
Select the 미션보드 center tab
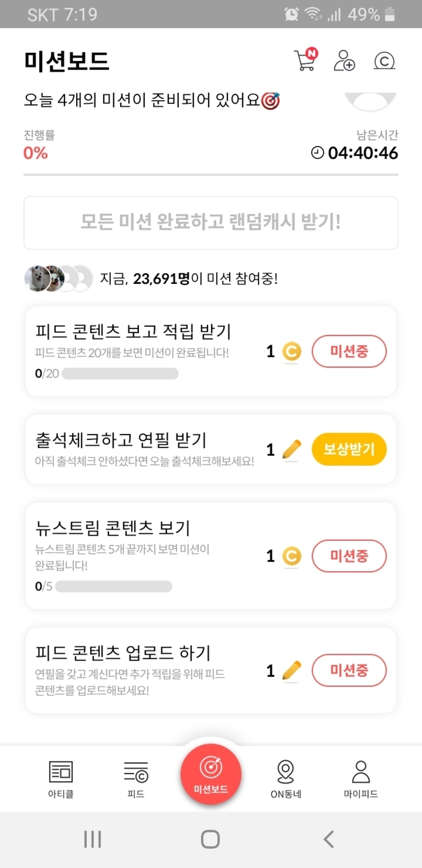(211, 773)
